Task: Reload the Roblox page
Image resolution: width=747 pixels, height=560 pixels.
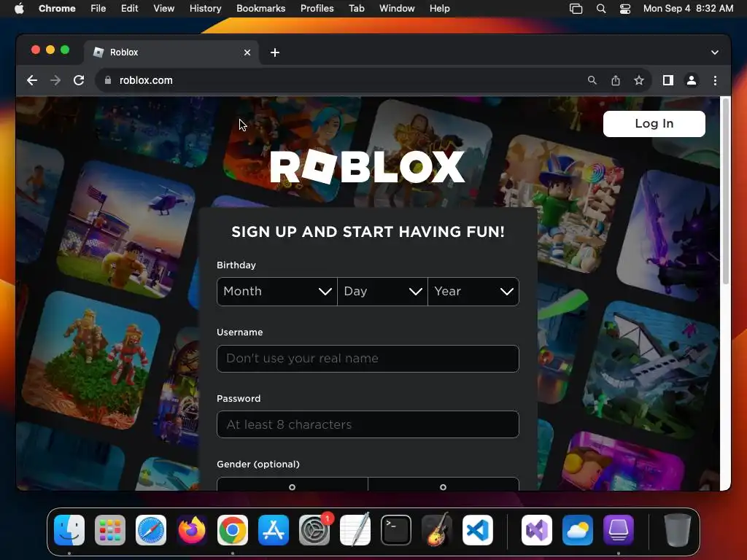Action: coord(79,80)
